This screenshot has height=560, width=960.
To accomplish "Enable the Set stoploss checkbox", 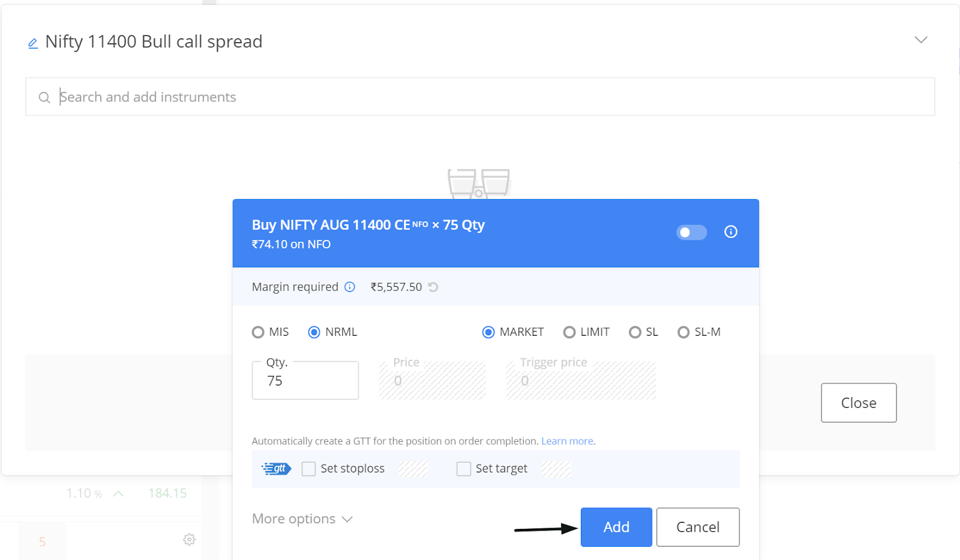I will coord(308,469).
